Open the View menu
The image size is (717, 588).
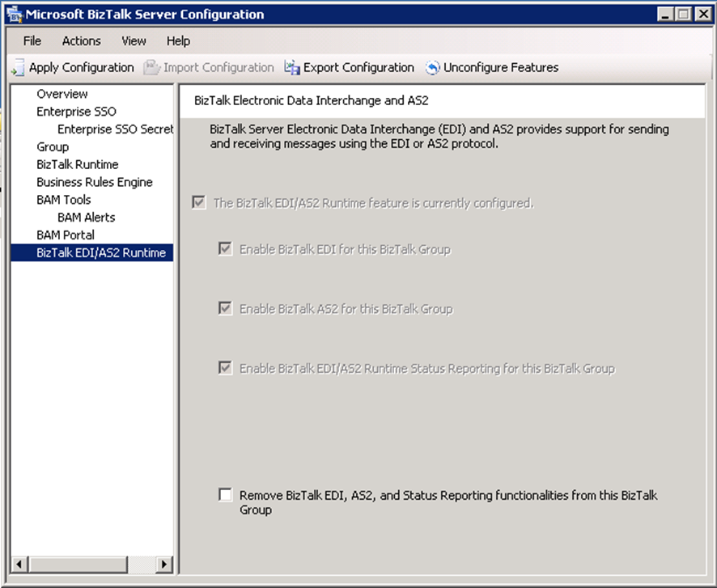[x=134, y=41]
